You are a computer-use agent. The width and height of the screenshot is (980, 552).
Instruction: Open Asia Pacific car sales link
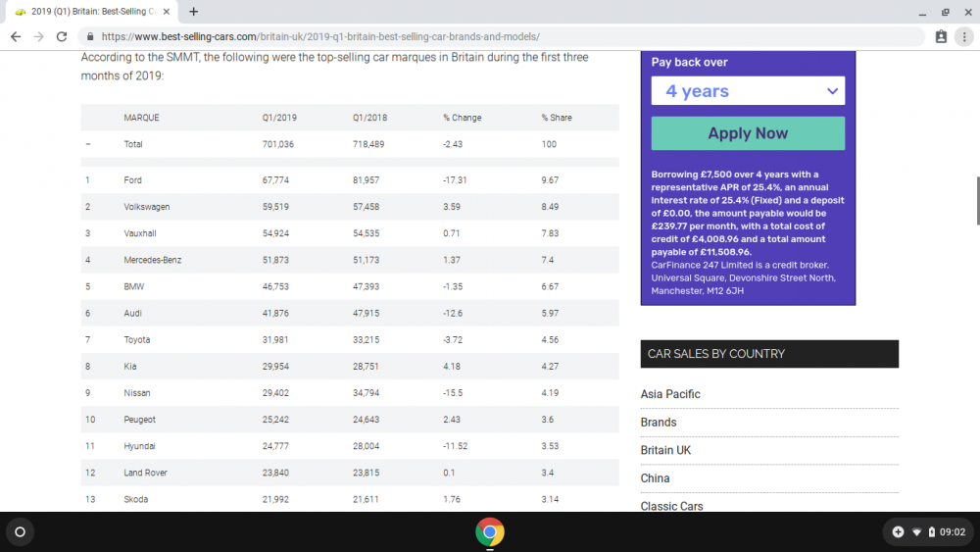[670, 394]
